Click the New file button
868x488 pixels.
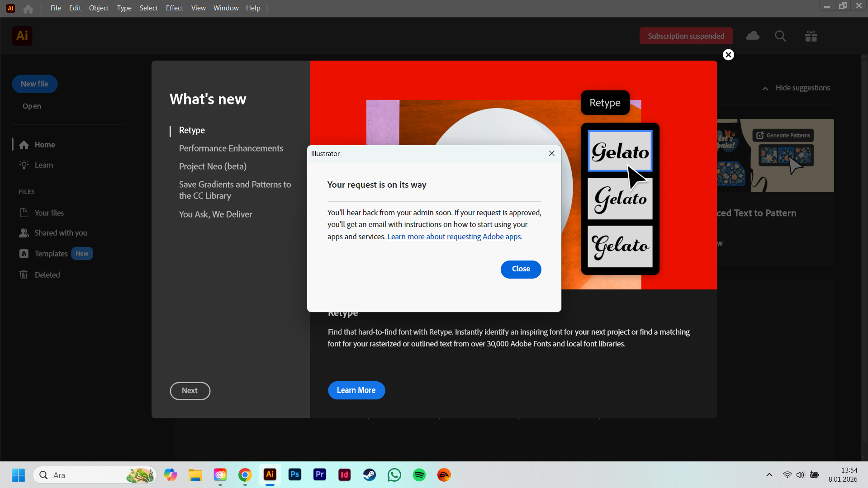click(x=35, y=84)
